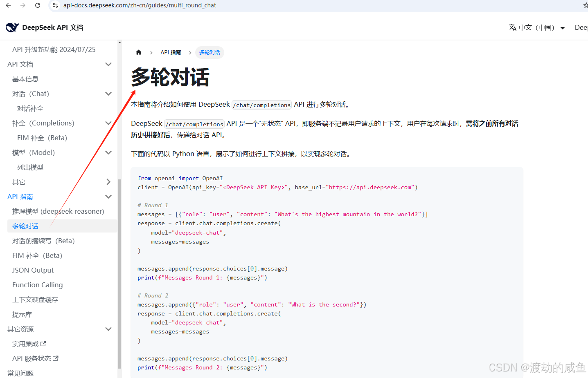Collapse the API 指南 section chevron
This screenshot has width=588, height=378.
[x=108, y=197]
